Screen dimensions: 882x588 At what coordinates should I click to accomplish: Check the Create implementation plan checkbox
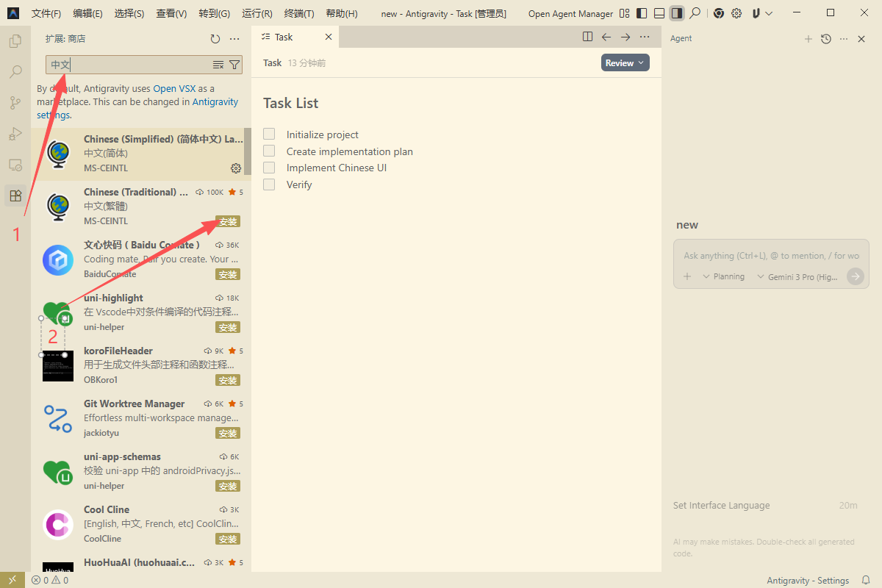(269, 151)
